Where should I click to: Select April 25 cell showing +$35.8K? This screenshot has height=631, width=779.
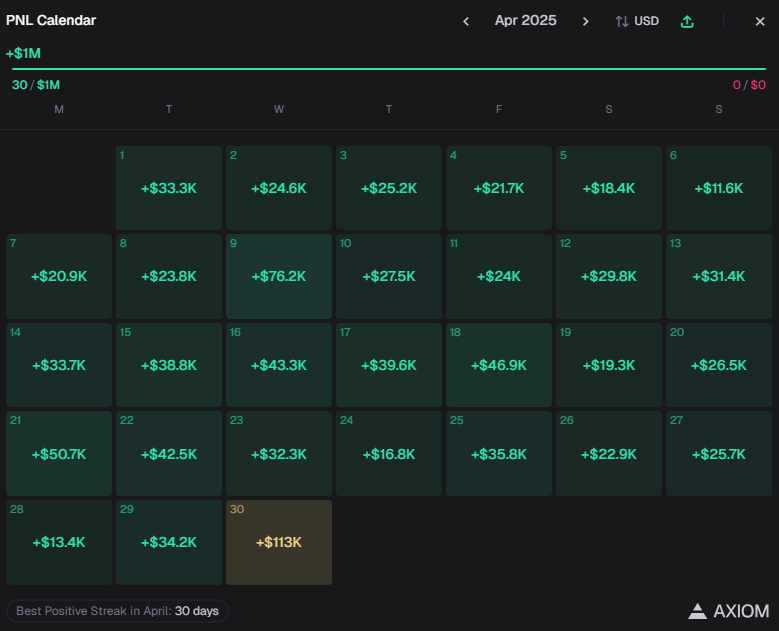[499, 454]
